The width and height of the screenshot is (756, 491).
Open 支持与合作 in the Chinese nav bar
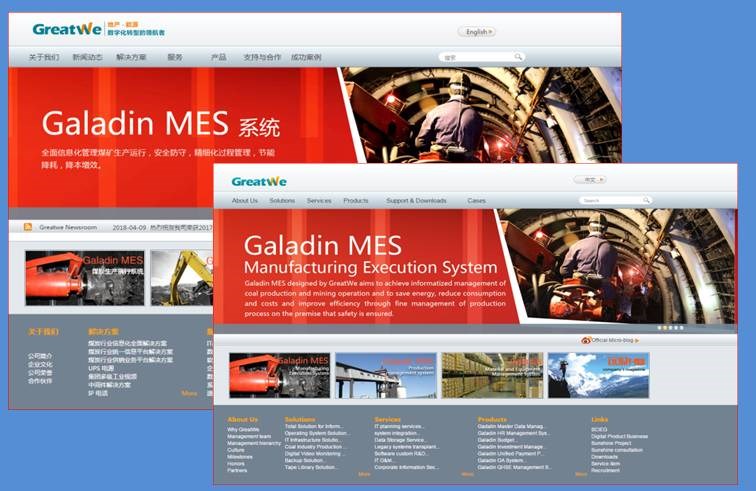262,57
